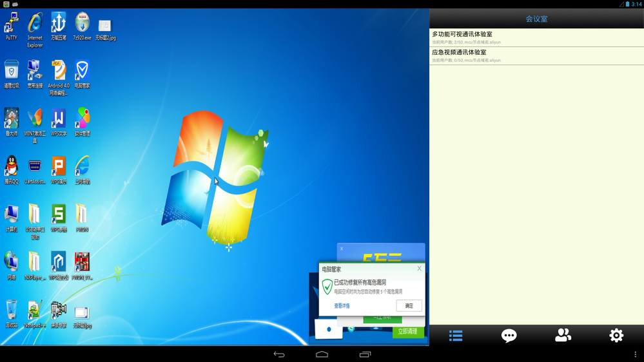Image resolution: width=644 pixels, height=362 pixels.
Task: Open the 万能五笔 input method shortcut
Action: pos(59,26)
